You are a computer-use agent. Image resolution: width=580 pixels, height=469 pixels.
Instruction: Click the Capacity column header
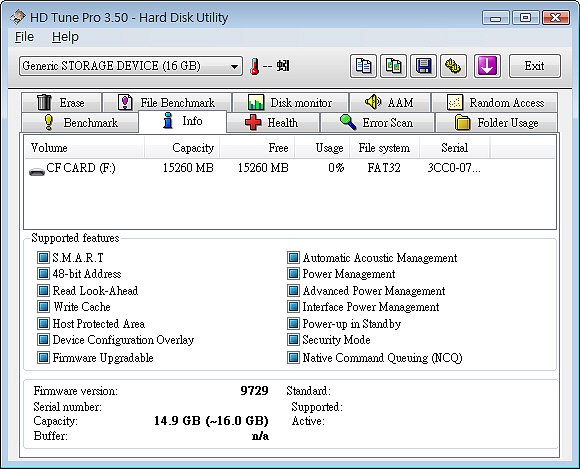tap(182, 148)
